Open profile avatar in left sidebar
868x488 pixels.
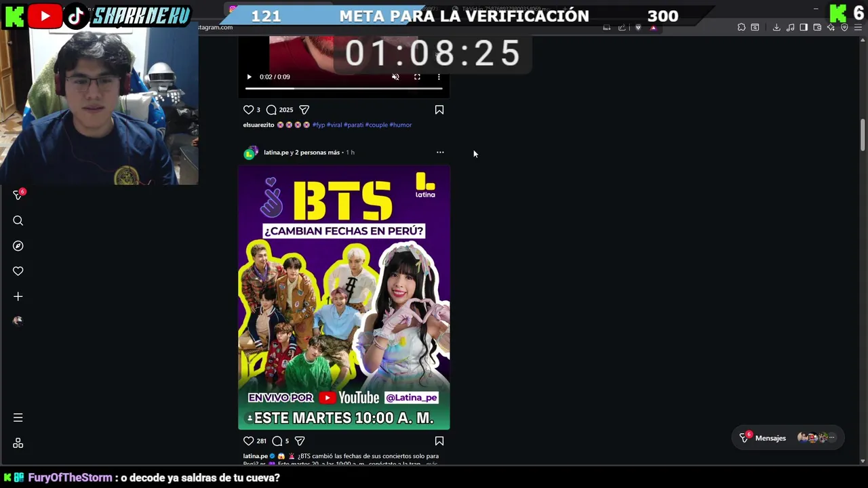pos(18,321)
